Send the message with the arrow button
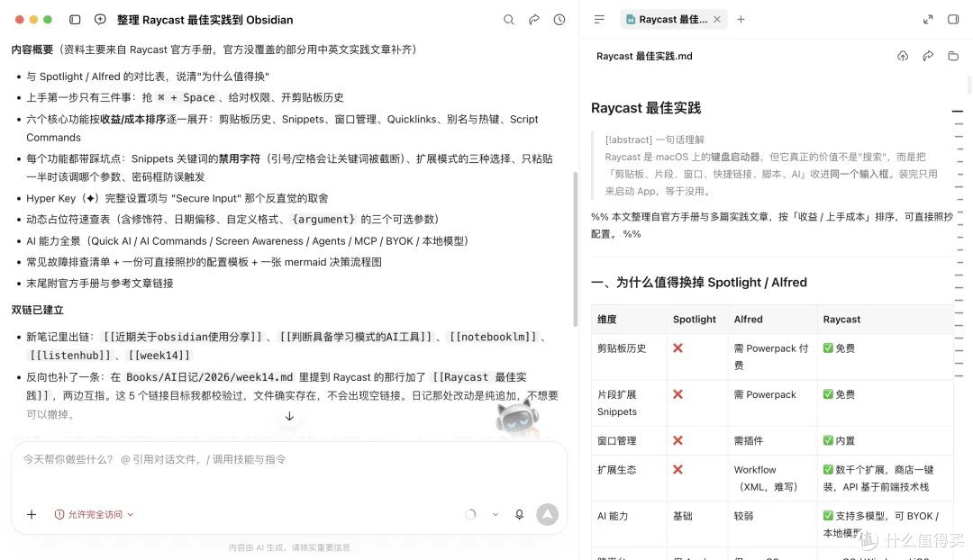973x560 pixels. [548, 514]
